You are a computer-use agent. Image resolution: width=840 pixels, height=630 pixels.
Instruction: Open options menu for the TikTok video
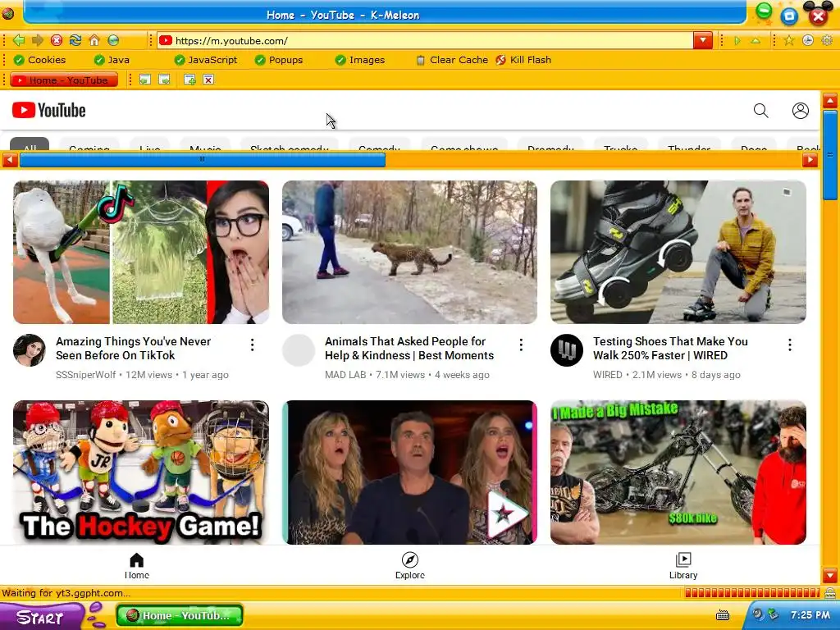click(253, 345)
